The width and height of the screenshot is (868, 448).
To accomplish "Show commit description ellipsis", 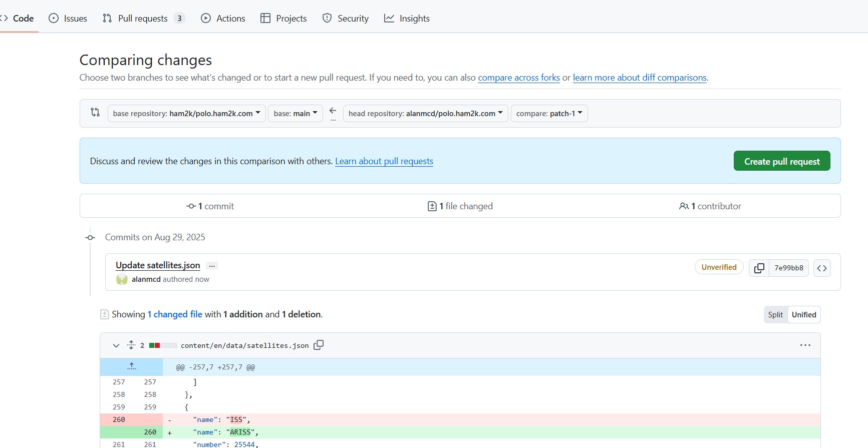I will click(x=212, y=266).
